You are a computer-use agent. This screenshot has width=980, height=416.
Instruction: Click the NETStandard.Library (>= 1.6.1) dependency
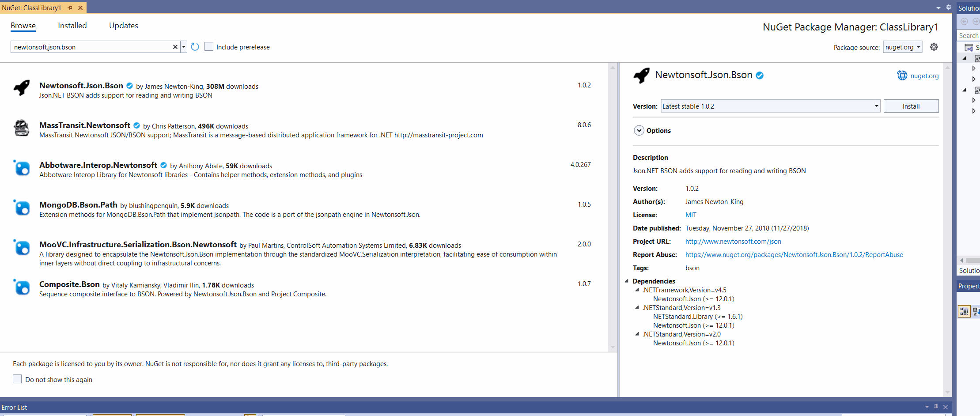tap(698, 316)
